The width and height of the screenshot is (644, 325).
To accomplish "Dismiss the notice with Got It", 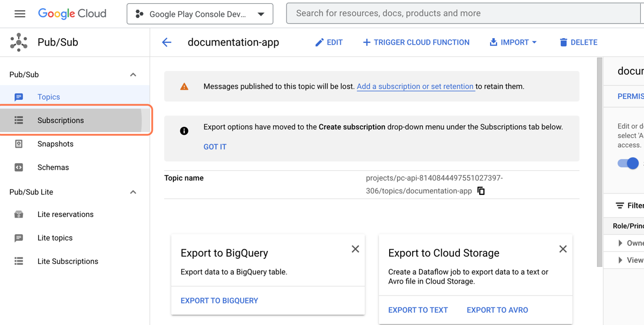I will click(x=215, y=147).
